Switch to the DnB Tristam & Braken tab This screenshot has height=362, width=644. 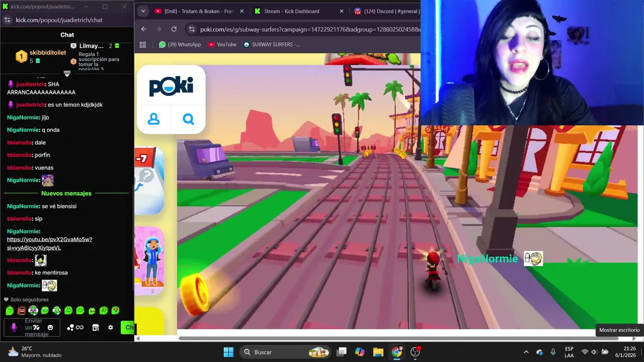(x=199, y=11)
